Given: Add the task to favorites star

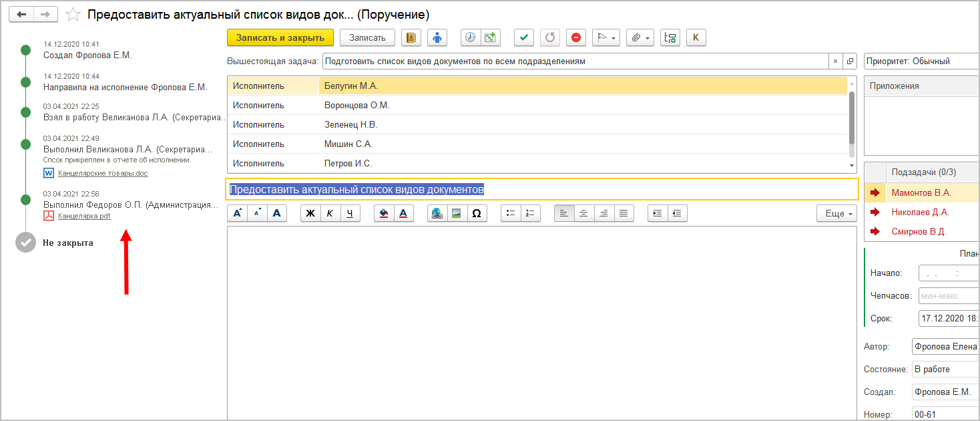Looking at the screenshot, I should click(x=73, y=14).
